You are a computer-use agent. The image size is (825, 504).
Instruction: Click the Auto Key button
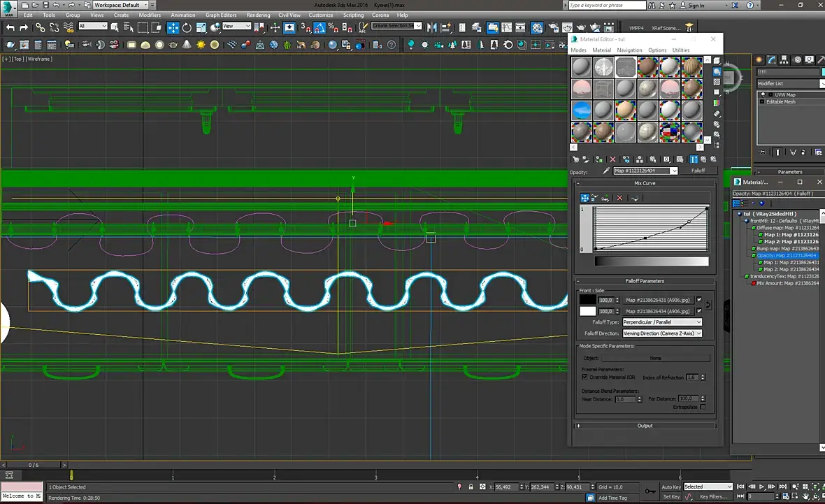[671, 487]
